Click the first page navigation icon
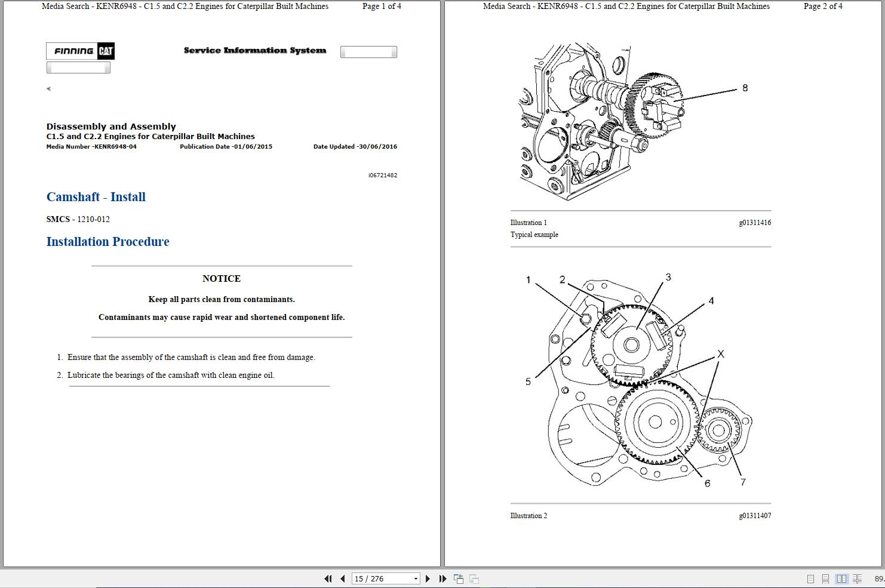Screen dimensions: 885x588 pyautogui.click(x=328, y=578)
